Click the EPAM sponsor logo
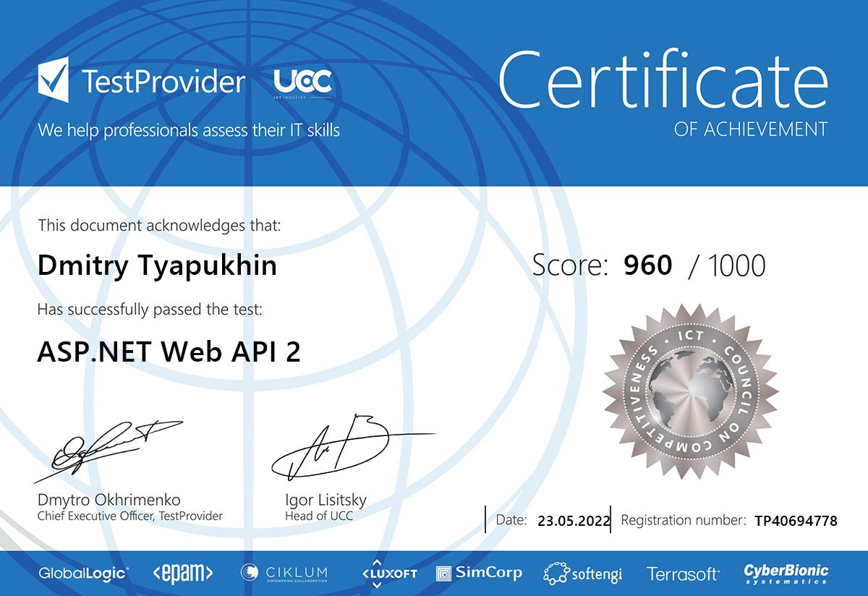This screenshot has height=596, width=868. click(x=182, y=574)
